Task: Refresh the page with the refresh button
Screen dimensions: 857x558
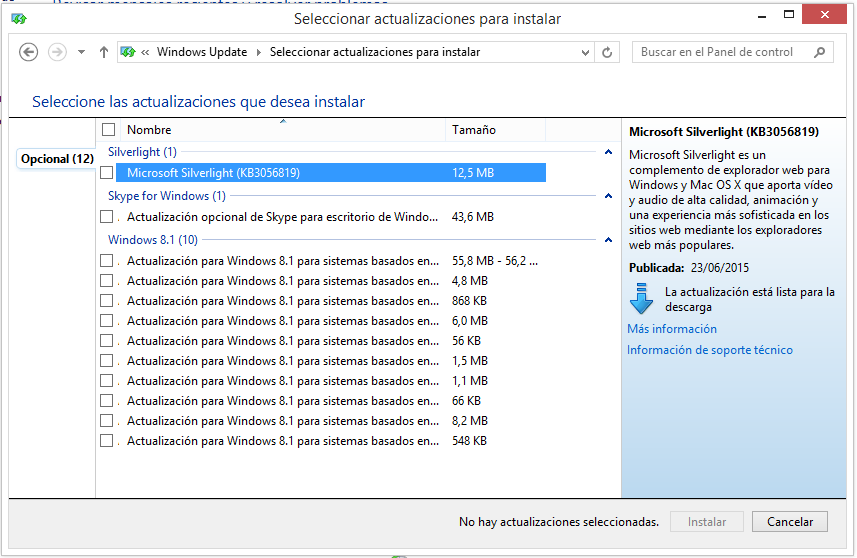Action: click(x=607, y=53)
